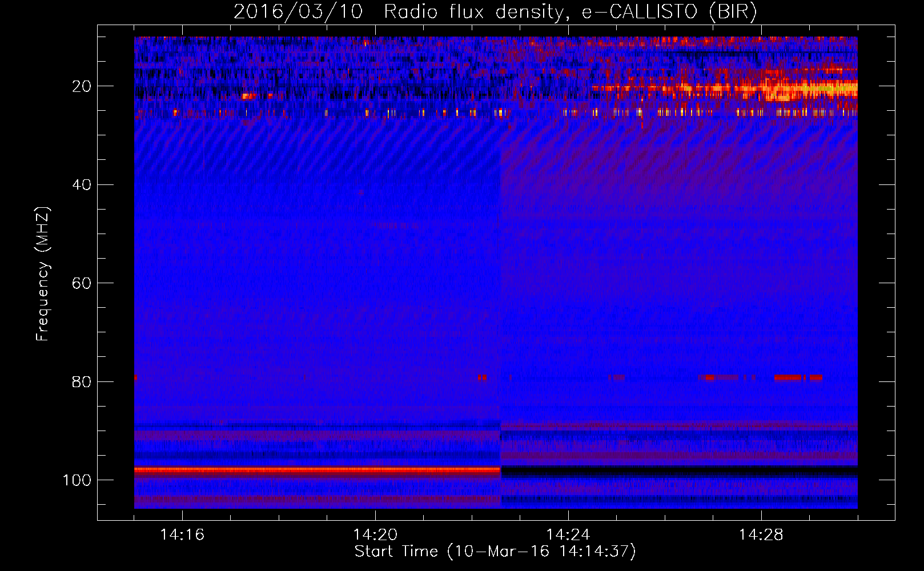Click the '40' frequency tick label

[x=82, y=185]
